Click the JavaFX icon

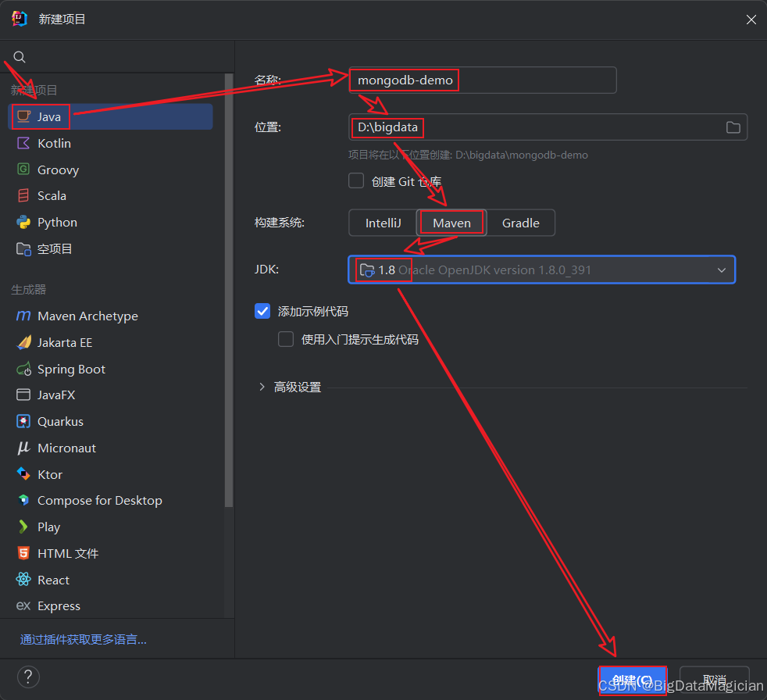tap(23, 395)
